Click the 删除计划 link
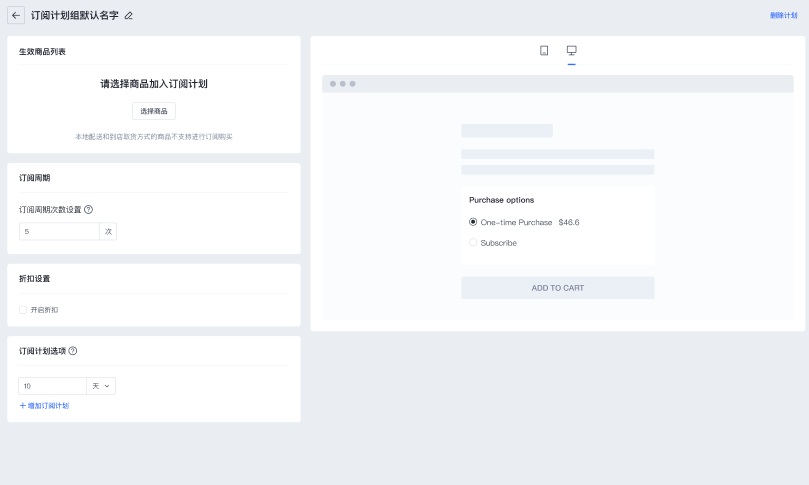 783,16
